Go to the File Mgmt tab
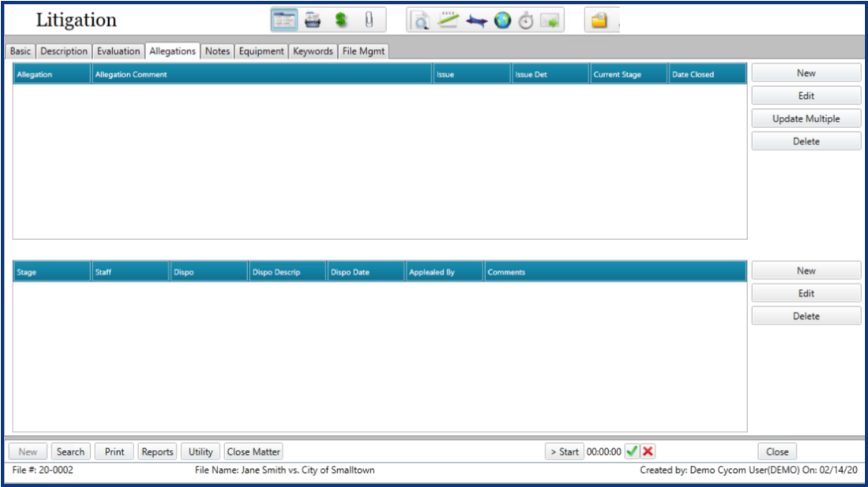 point(363,51)
